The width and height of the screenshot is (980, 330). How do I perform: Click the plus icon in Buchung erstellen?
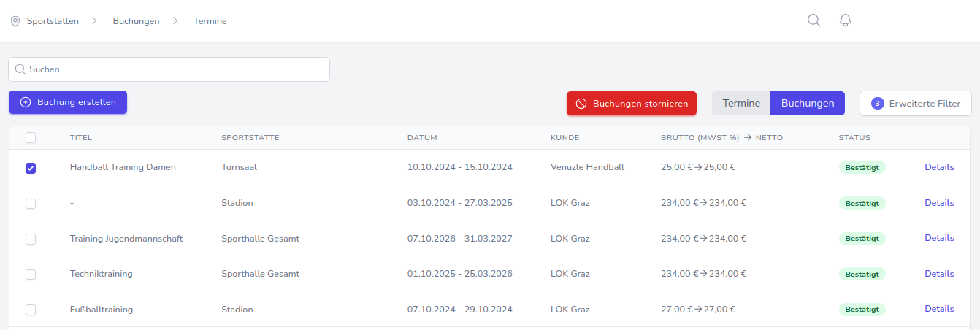pos(26,102)
